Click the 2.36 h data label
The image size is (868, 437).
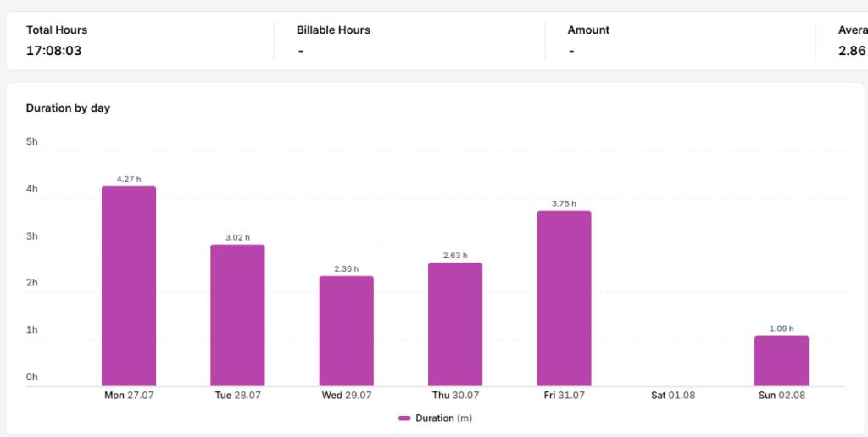pyautogui.click(x=347, y=268)
